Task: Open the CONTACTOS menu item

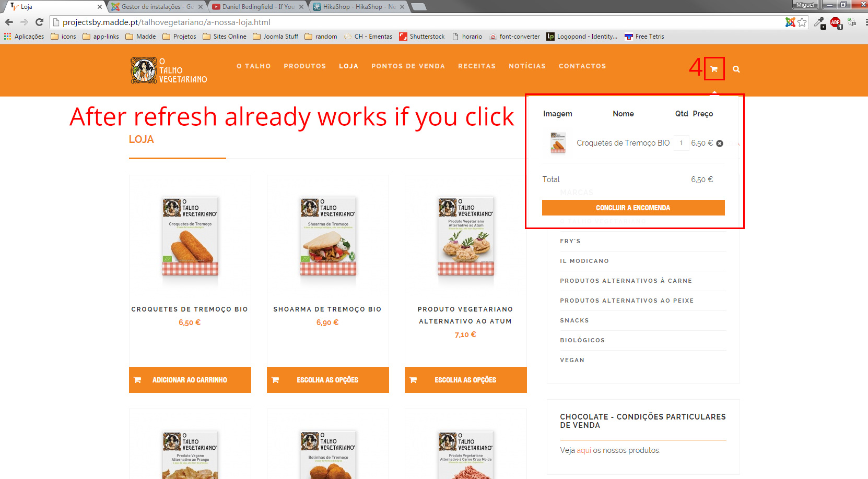Action: (582, 66)
